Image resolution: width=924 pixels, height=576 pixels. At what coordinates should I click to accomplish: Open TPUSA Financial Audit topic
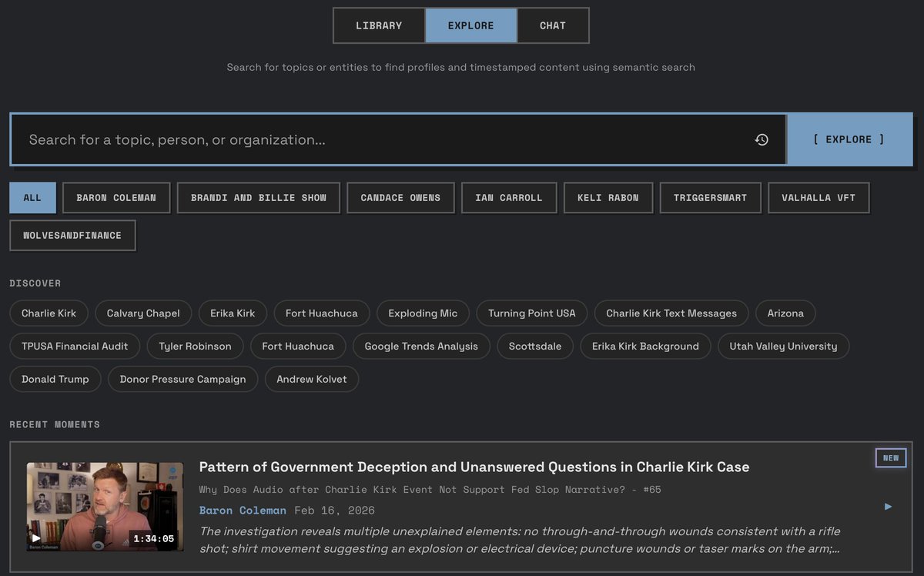click(75, 347)
